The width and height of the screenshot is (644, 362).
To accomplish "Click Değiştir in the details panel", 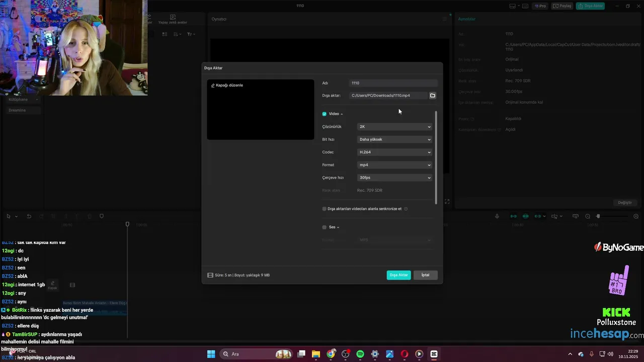I will point(625,203).
